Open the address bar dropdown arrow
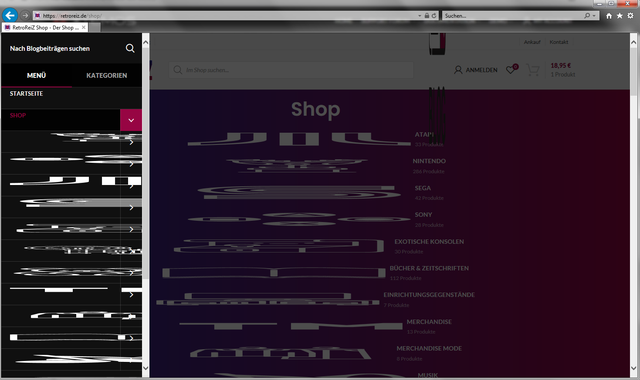640x380 pixels. click(420, 16)
